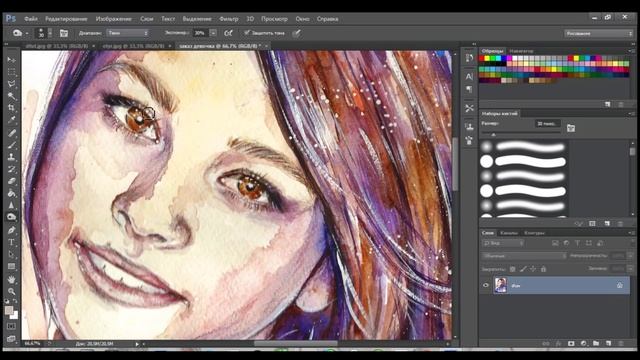Image resolution: width=640 pixels, height=360 pixels.
Task: Create a new layer group
Action: [x=596, y=344]
